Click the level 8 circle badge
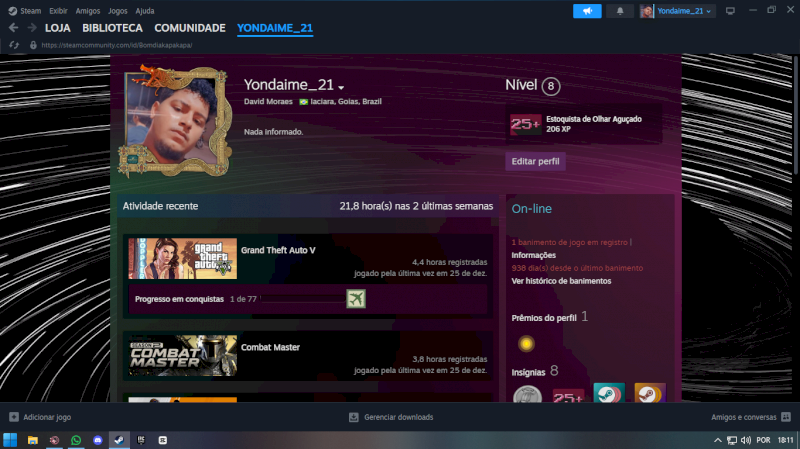The image size is (800, 449). [551, 86]
